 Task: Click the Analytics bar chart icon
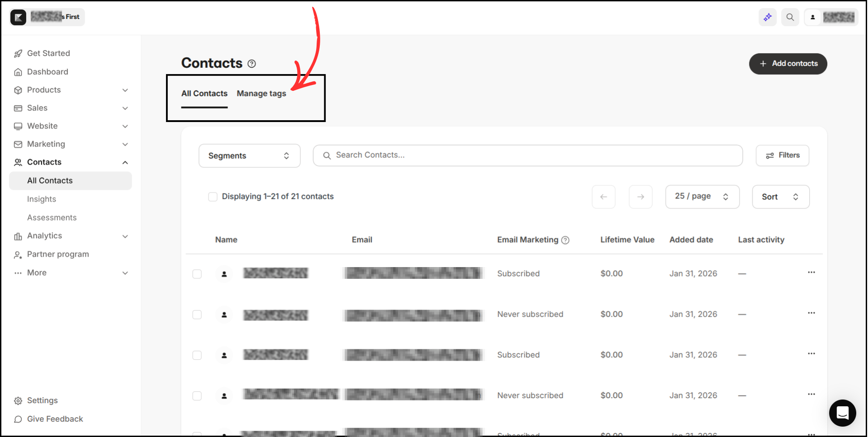[x=18, y=235]
